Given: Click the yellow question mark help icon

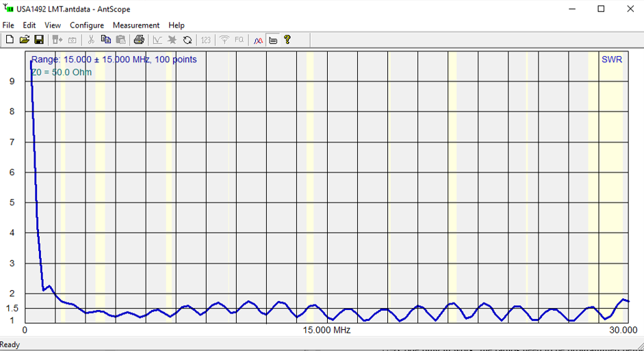Looking at the screenshot, I should tap(287, 40).
